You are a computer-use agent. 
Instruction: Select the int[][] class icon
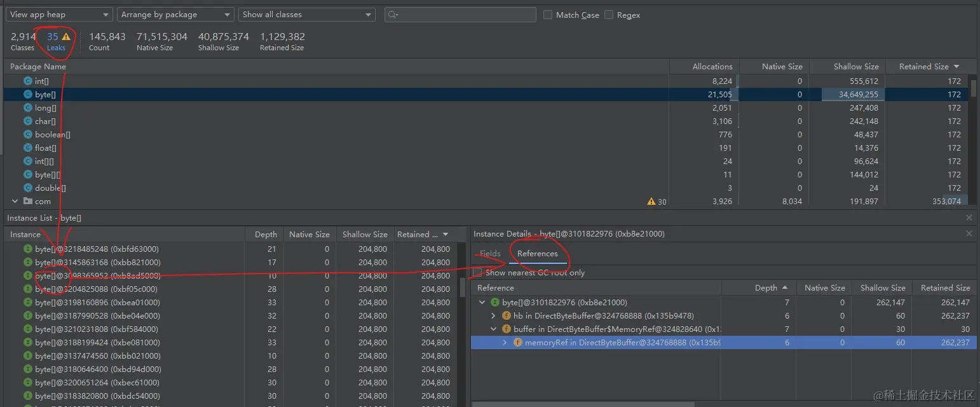[28, 161]
